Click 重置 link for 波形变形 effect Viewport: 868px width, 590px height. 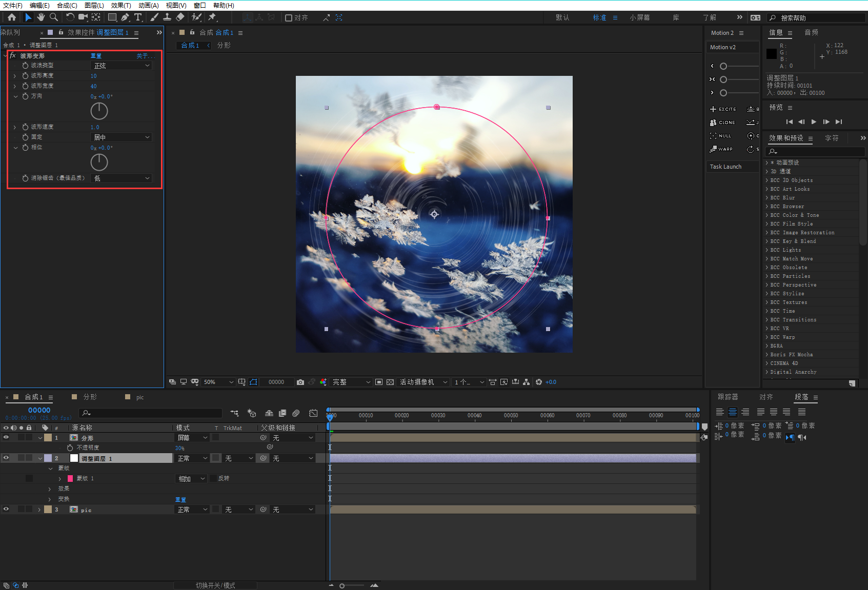click(96, 56)
